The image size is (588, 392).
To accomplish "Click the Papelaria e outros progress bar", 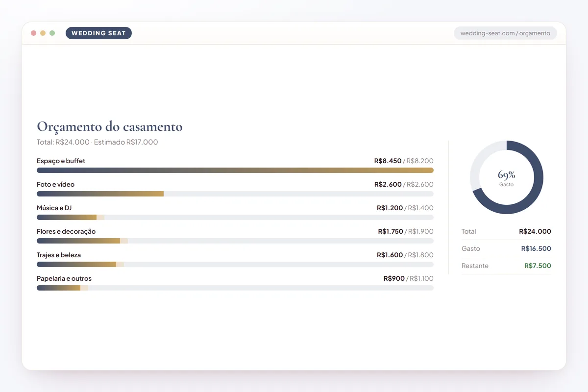I will (x=235, y=288).
